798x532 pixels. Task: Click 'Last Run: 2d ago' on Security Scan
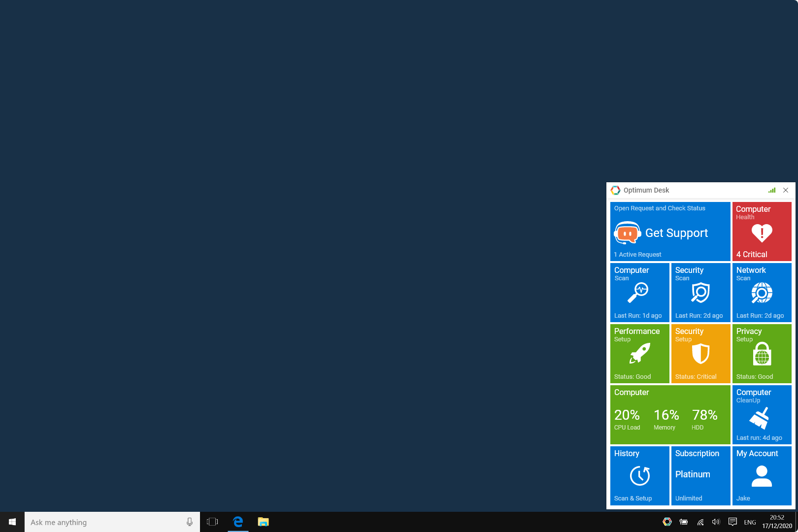click(x=699, y=316)
